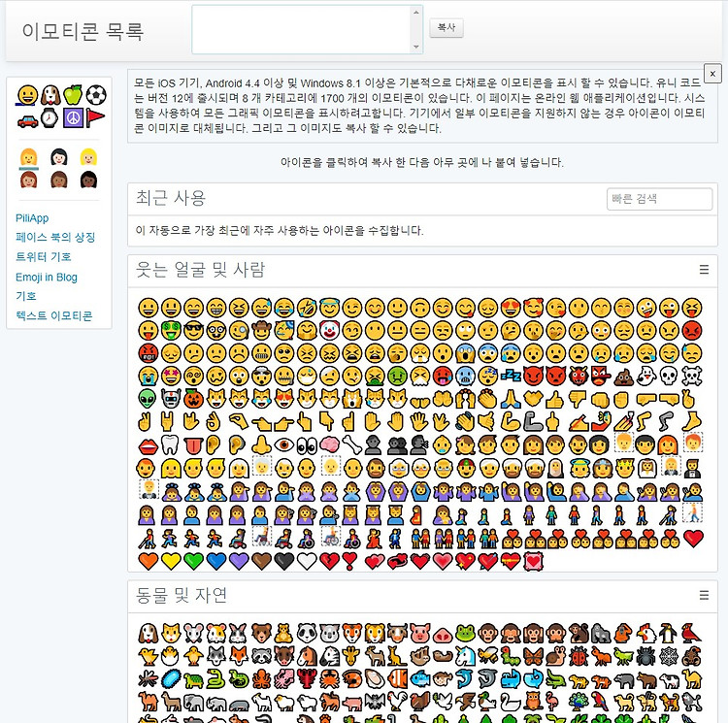The image size is (728, 723).
Task: Click the text area scroll down arrow
Action: tap(416, 47)
